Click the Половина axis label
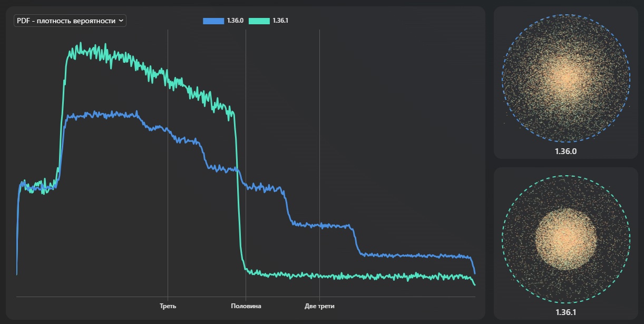The width and height of the screenshot is (644, 324). (246, 306)
